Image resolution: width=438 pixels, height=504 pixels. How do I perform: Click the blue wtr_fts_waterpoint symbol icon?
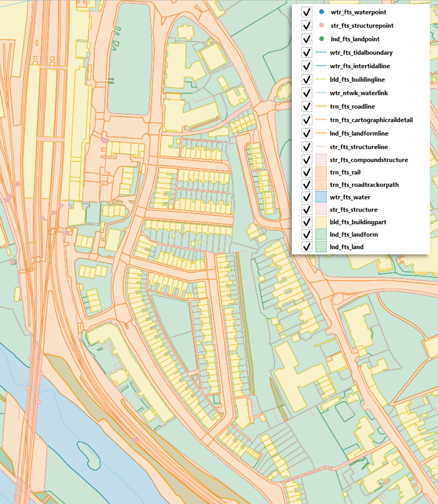321,12
